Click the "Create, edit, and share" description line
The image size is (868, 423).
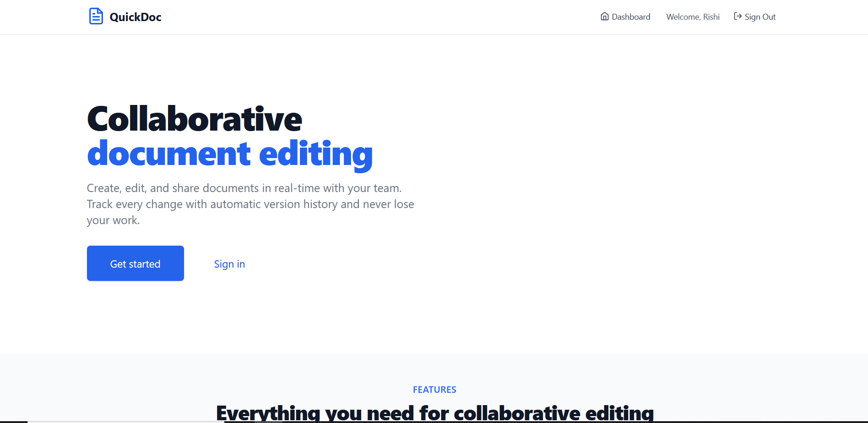coord(244,188)
